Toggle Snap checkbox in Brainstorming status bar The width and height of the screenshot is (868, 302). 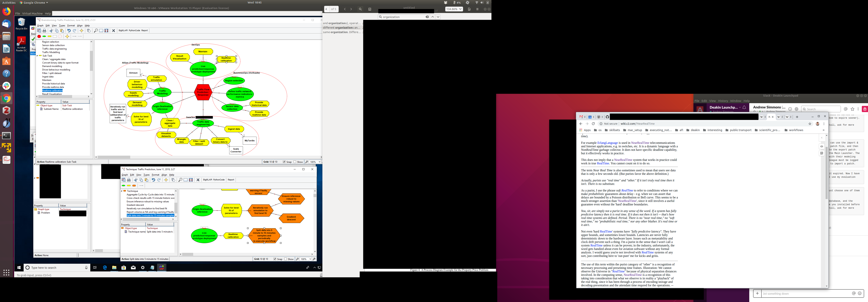pos(284,162)
